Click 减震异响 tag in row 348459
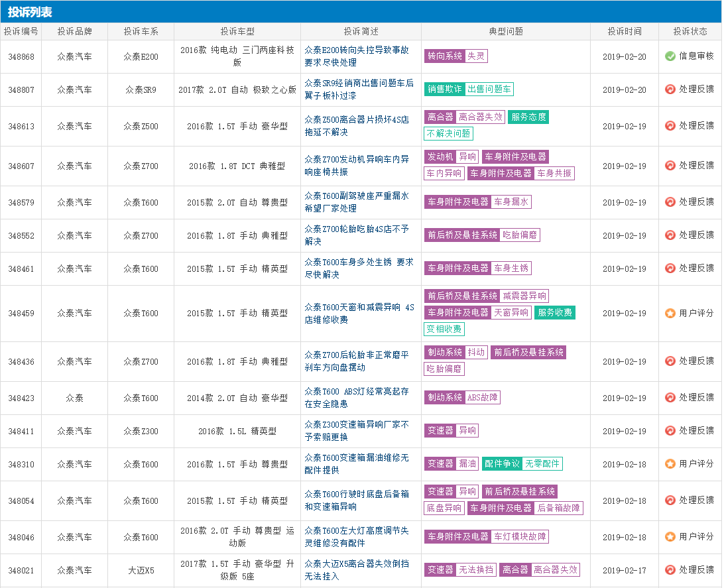 click(x=524, y=296)
